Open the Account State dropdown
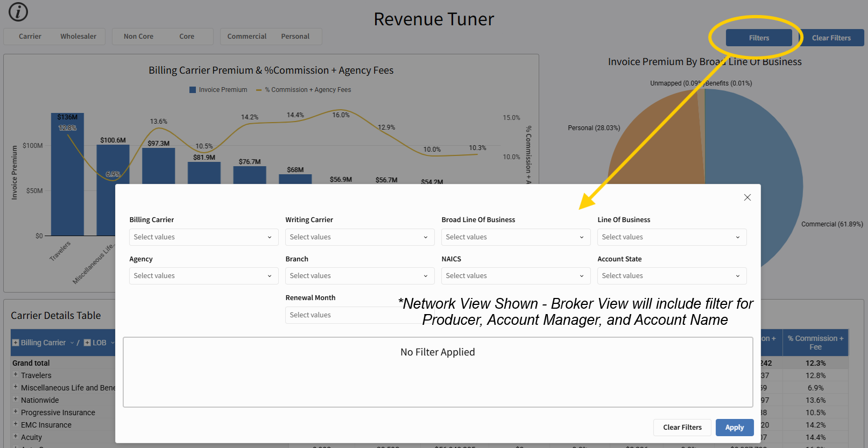 tap(672, 276)
